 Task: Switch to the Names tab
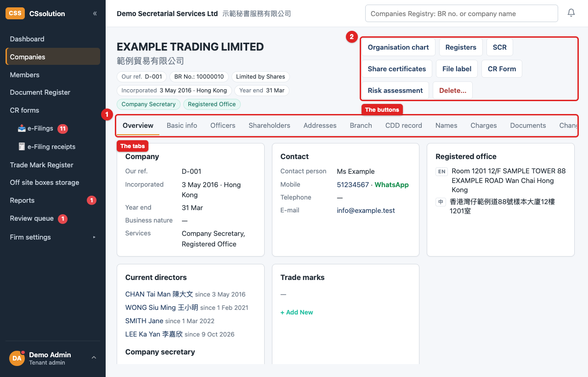pos(447,126)
